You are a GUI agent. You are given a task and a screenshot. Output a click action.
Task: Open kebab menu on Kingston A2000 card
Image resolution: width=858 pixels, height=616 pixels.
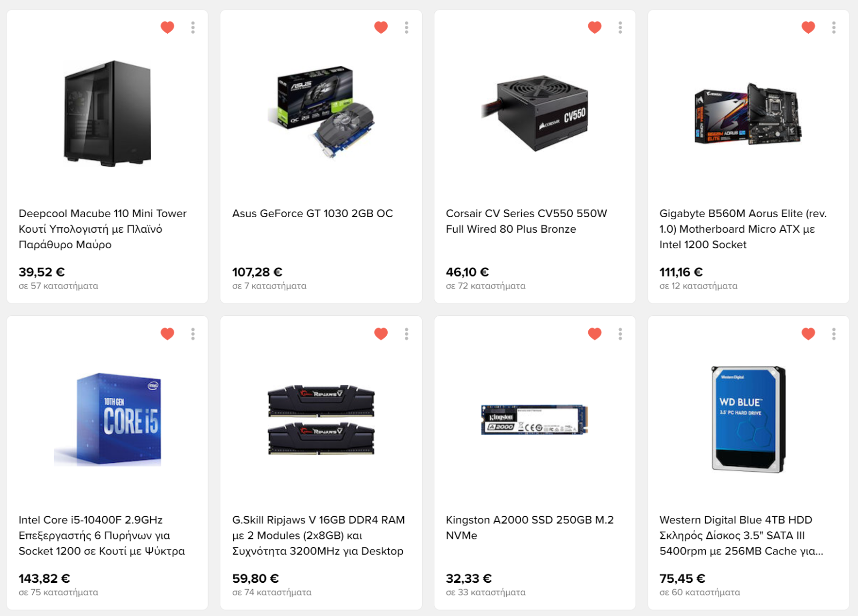[620, 334]
